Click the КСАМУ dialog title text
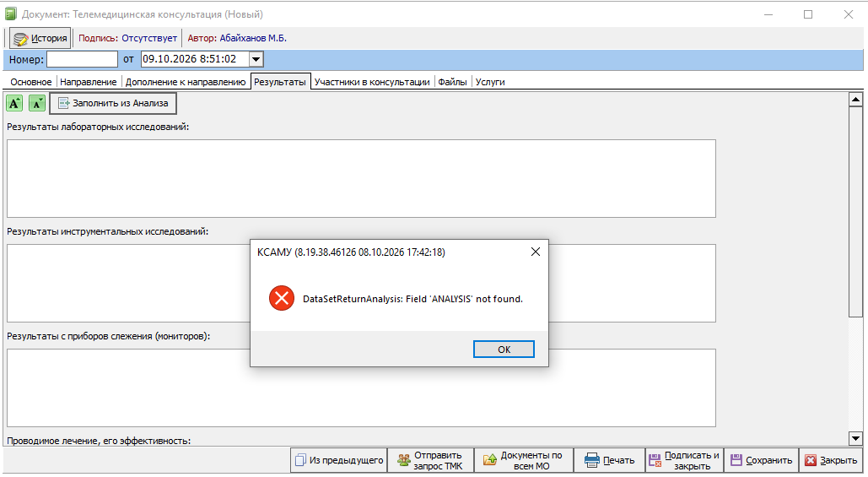Viewport: 868px width, 477px height. point(351,252)
